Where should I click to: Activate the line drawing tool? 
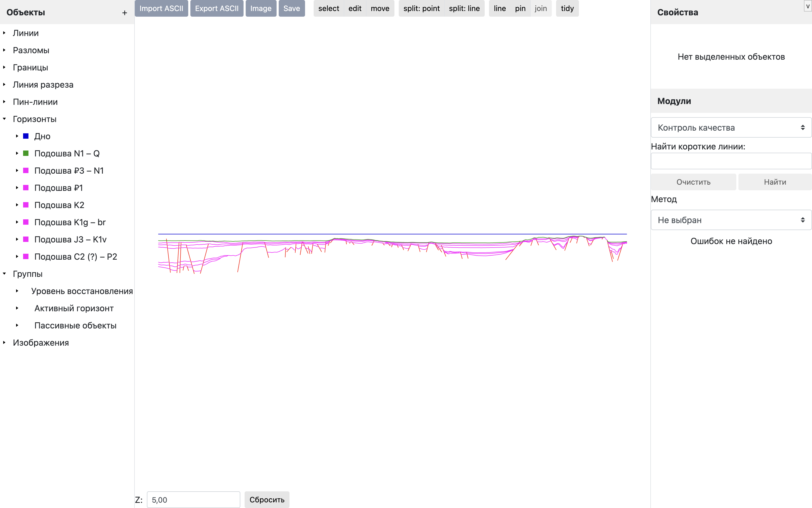click(500, 8)
